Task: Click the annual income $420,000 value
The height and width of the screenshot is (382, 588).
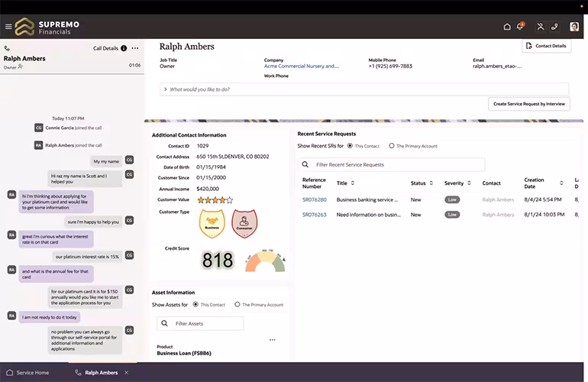Action: point(208,189)
